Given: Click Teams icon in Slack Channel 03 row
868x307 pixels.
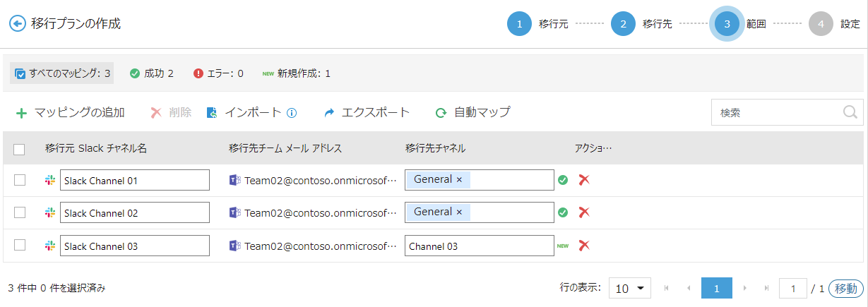Looking at the screenshot, I should (x=235, y=246).
